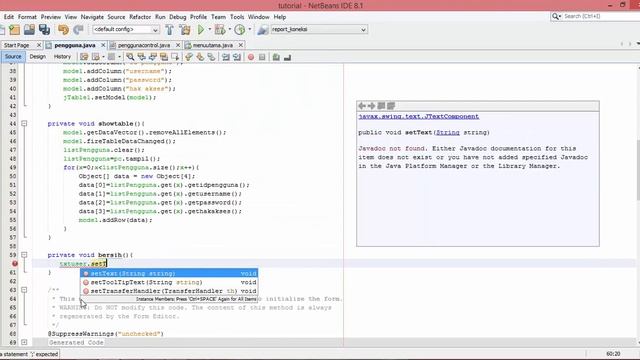Switch to penggunacontrol.java tab

pos(144,45)
